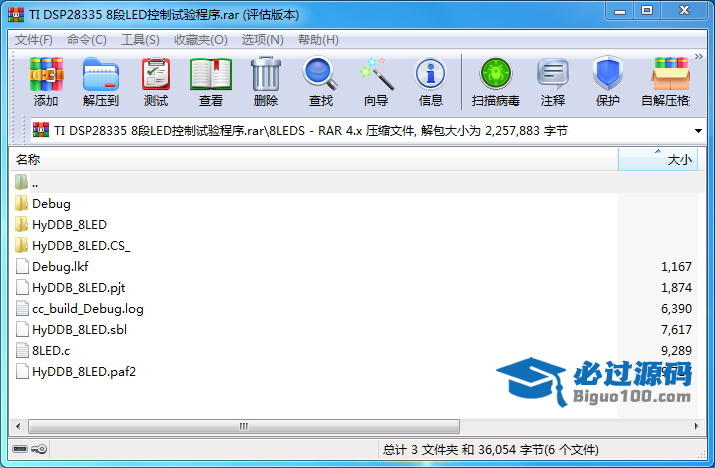
Task: Click the Delete (删除) trash icon
Action: click(x=266, y=74)
